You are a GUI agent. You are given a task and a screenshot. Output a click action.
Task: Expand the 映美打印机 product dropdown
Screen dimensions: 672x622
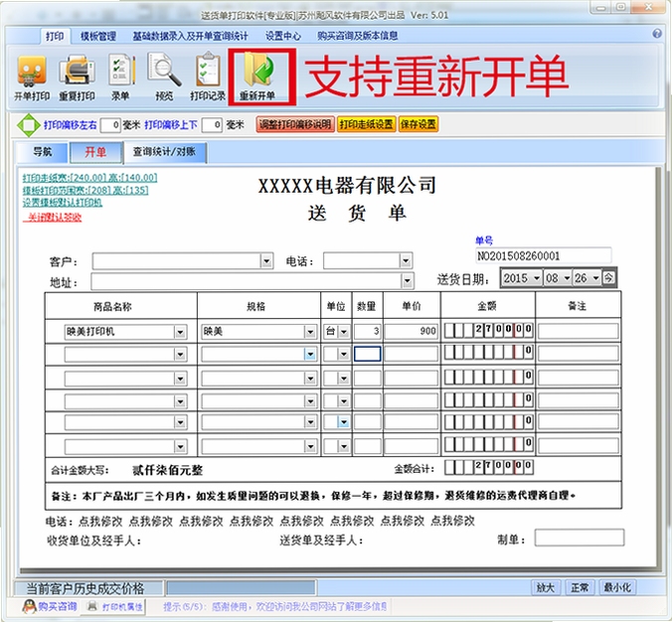[x=181, y=332]
